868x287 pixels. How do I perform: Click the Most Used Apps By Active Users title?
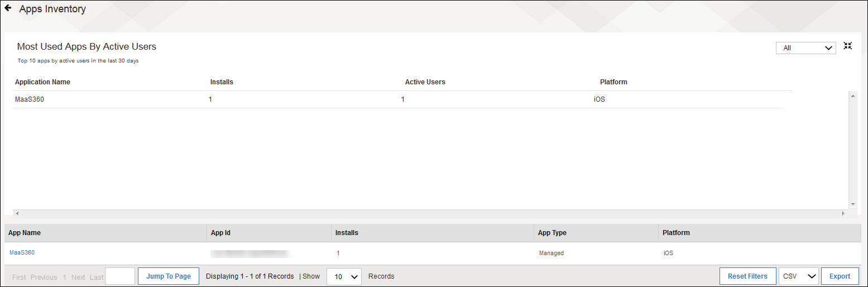pos(87,47)
